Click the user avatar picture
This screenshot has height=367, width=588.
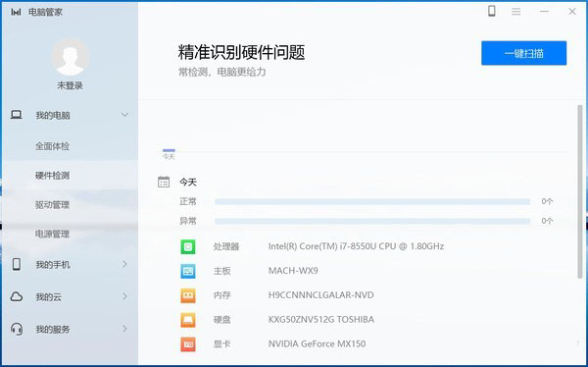click(x=70, y=57)
